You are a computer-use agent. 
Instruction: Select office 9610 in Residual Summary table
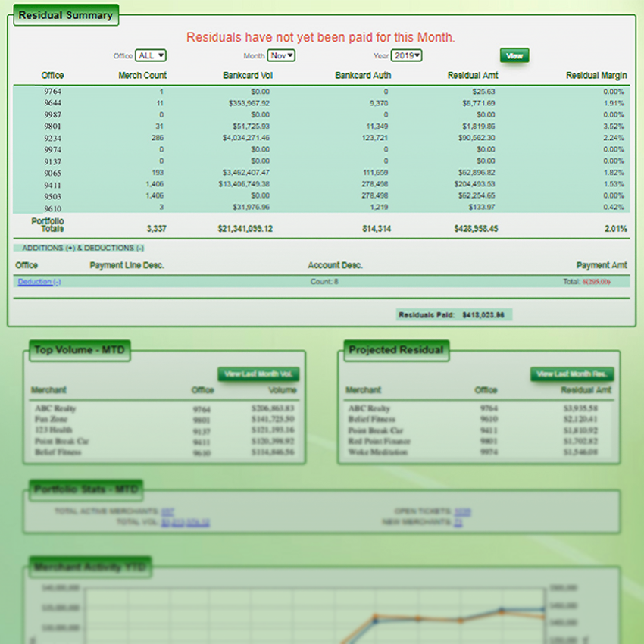[52, 208]
